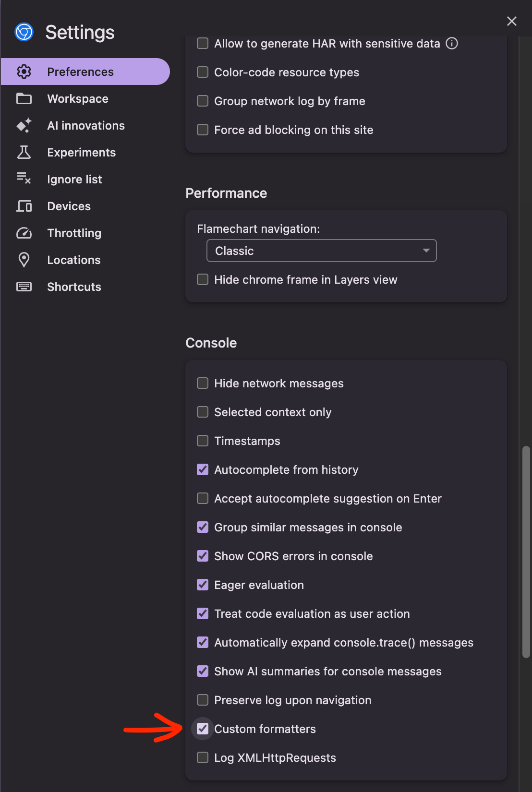Click the Experiments flask icon
532x792 pixels.
click(24, 152)
